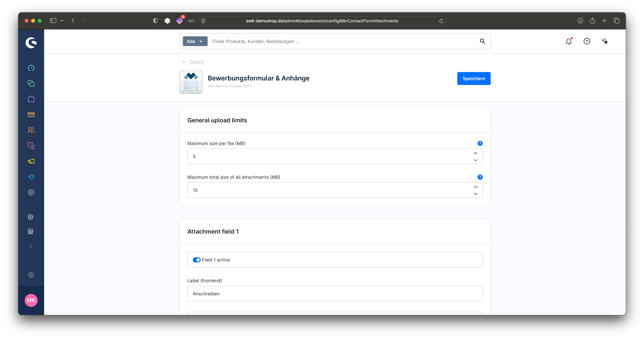Open the notifications bell
644x339 pixels.
(x=569, y=41)
